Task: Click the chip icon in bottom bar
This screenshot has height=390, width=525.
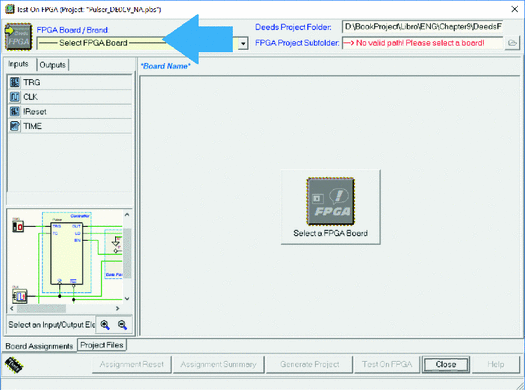Action: click(x=14, y=365)
